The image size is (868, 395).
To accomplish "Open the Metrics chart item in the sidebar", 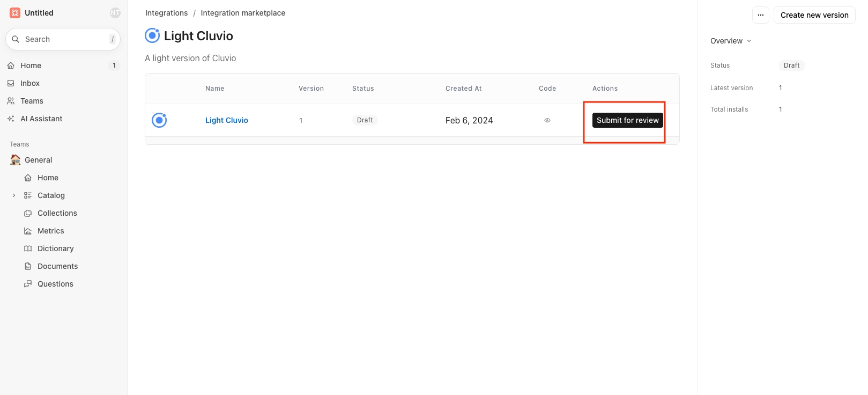I will pos(50,231).
